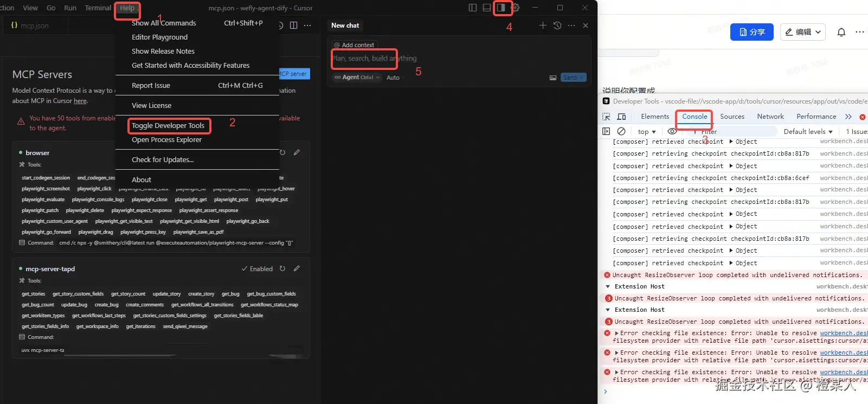The width and height of the screenshot is (868, 404).
Task: Edit the mcp-server-tapd server
Action: [x=297, y=268]
